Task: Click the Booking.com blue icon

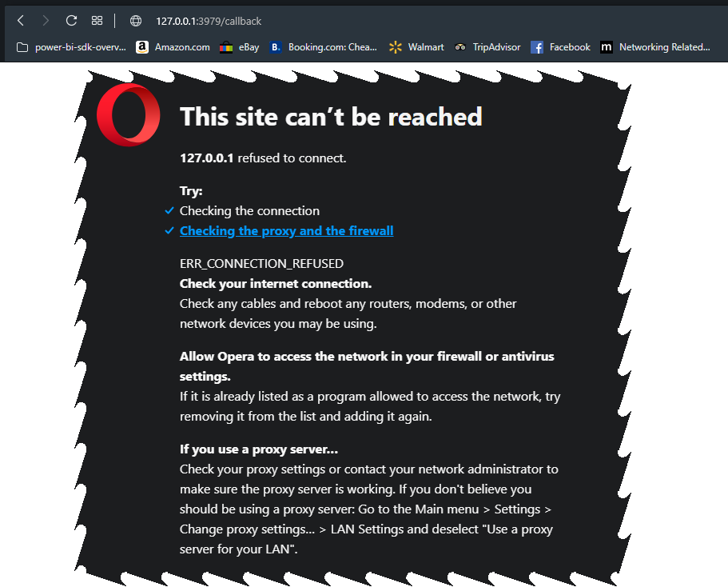Action: click(x=275, y=47)
